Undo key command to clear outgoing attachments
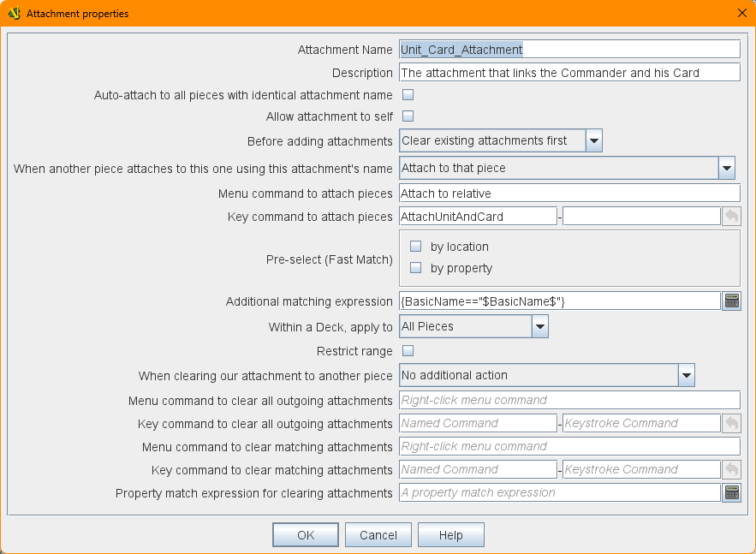 pyautogui.click(x=731, y=423)
